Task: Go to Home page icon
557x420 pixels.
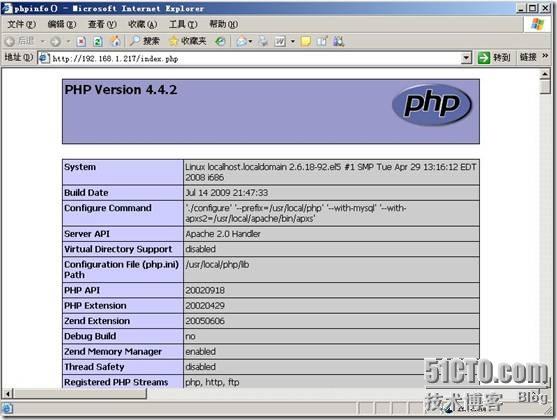Action: 115,41
